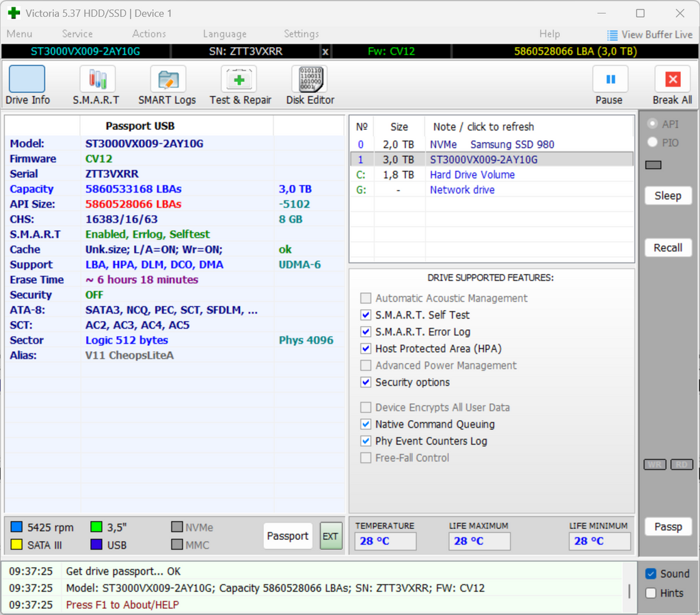Open the Drive Info panel

pos(27,85)
